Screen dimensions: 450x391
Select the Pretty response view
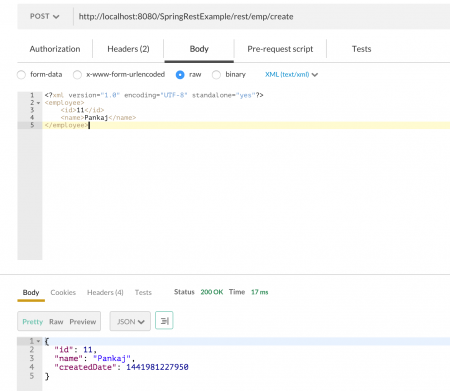[33, 322]
